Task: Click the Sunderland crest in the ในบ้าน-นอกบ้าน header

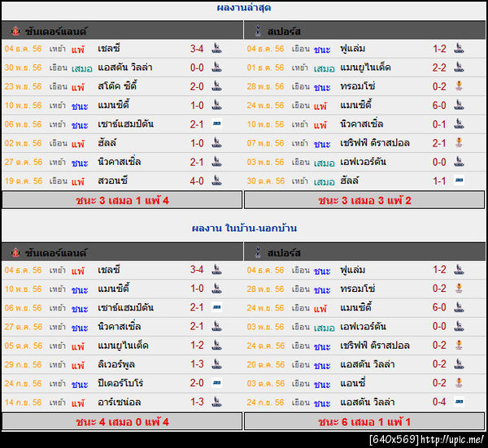Action: point(15,253)
